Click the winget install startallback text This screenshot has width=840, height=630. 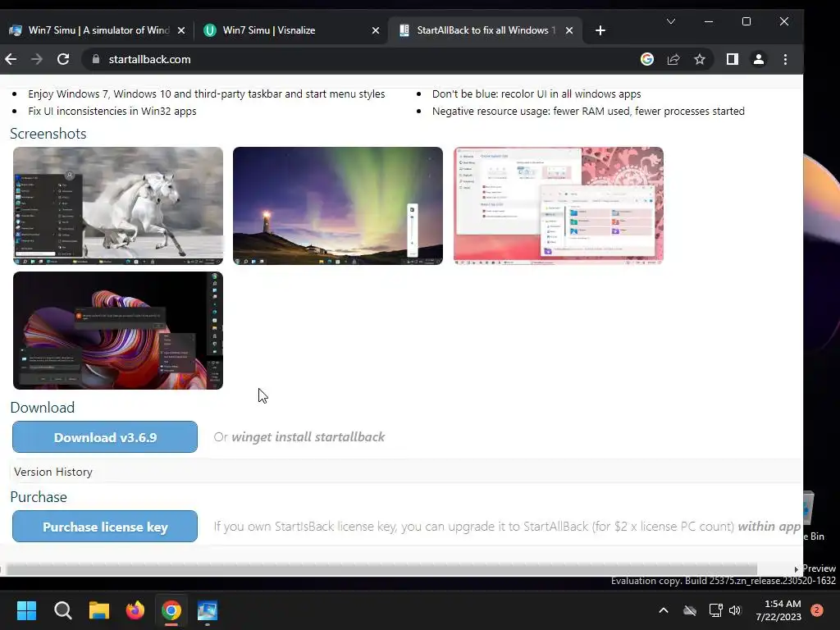click(308, 437)
